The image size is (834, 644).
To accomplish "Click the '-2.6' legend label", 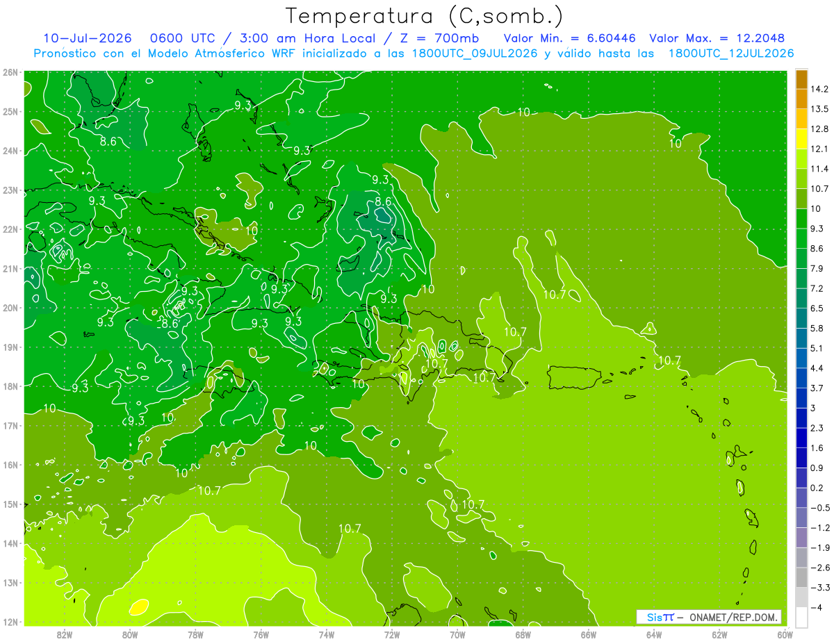I will [x=820, y=568].
